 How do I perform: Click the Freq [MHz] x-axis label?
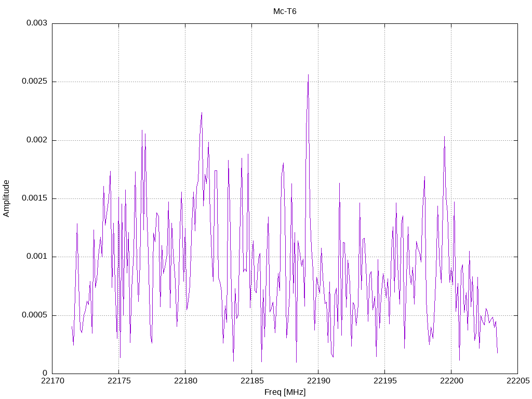click(285, 392)
